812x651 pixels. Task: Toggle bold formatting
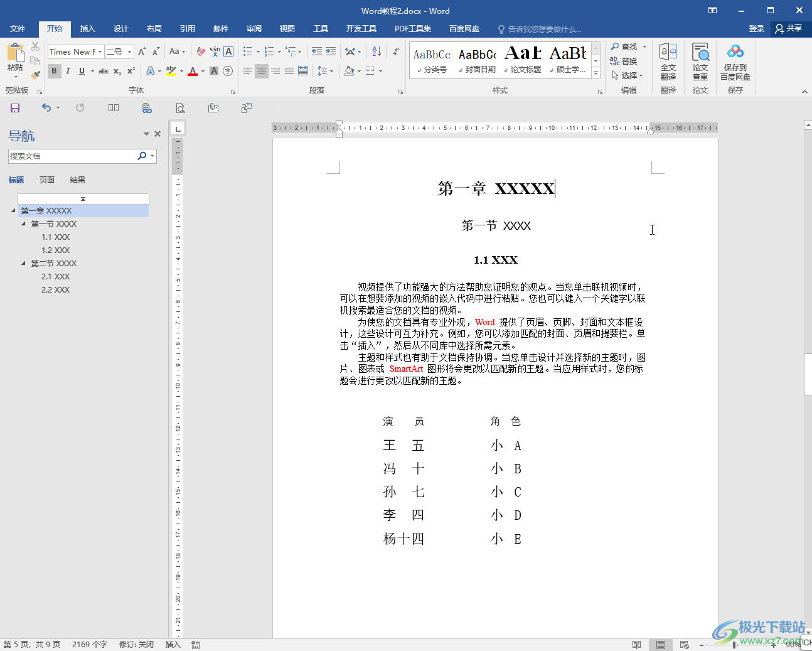click(54, 71)
